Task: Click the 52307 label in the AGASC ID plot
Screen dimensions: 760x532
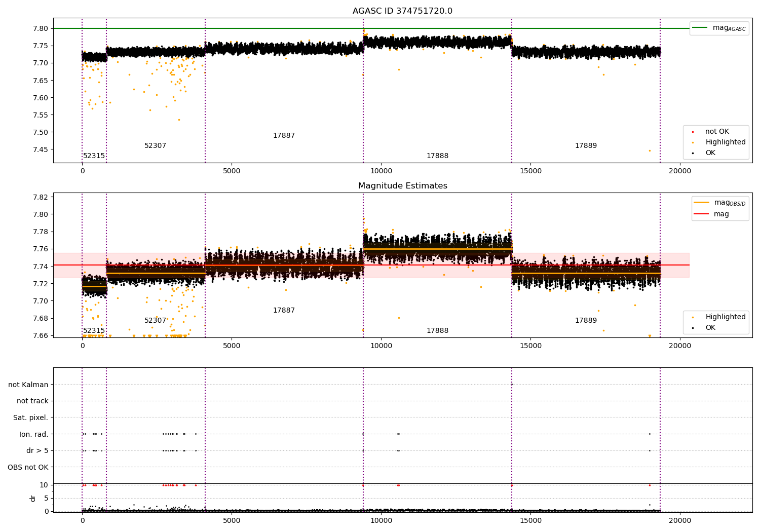Action: click(x=155, y=146)
